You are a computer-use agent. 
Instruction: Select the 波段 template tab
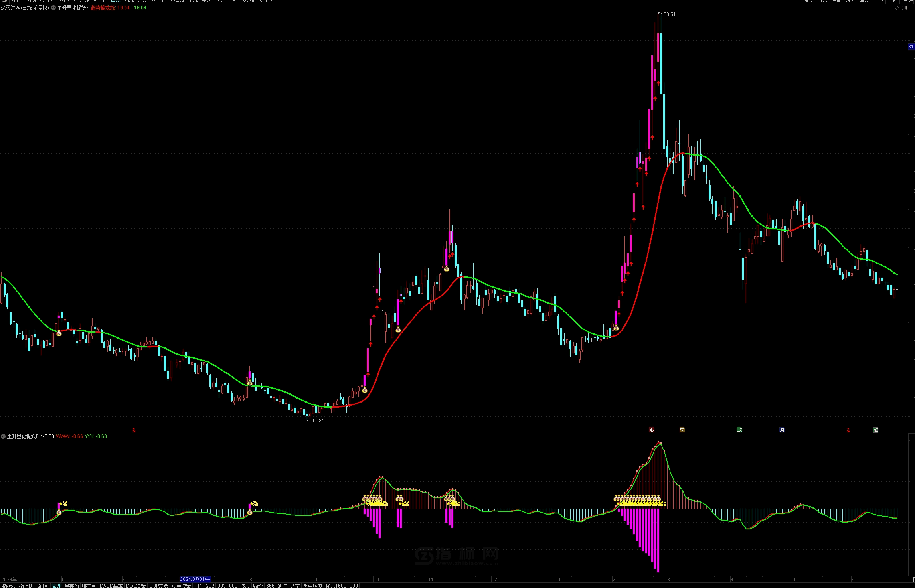[x=245, y=586]
